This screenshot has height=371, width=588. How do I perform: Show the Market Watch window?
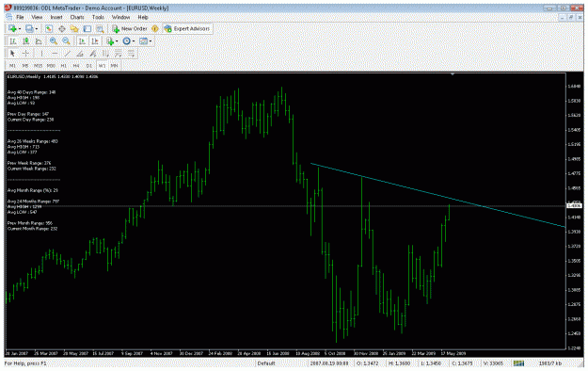(x=49, y=29)
